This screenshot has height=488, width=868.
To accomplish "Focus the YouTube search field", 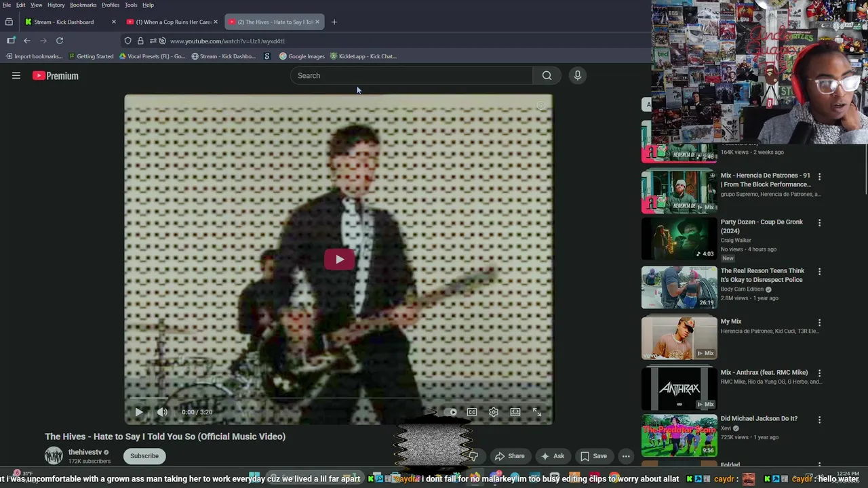I will 412,75.
